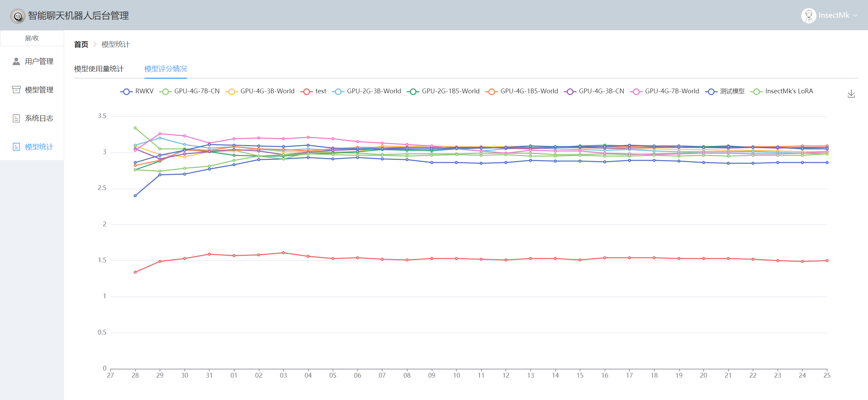Click the x-axis label 25
The width and height of the screenshot is (868, 400).
point(827,375)
